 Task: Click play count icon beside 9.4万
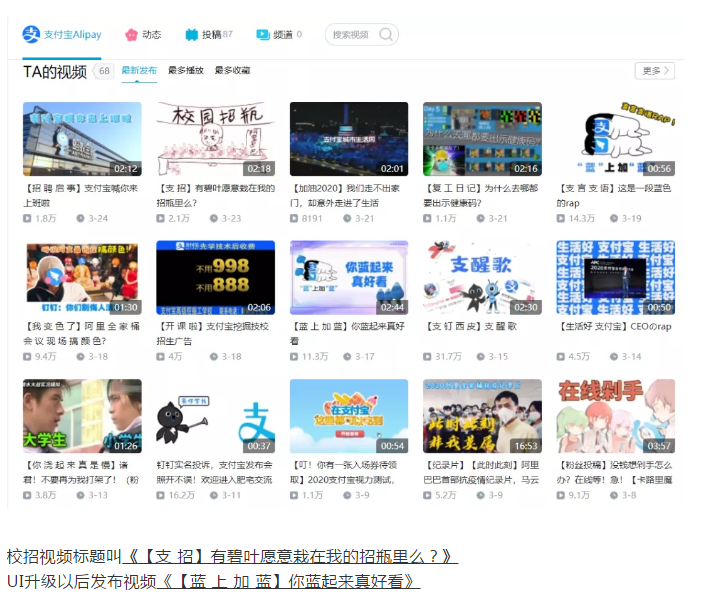27,357
